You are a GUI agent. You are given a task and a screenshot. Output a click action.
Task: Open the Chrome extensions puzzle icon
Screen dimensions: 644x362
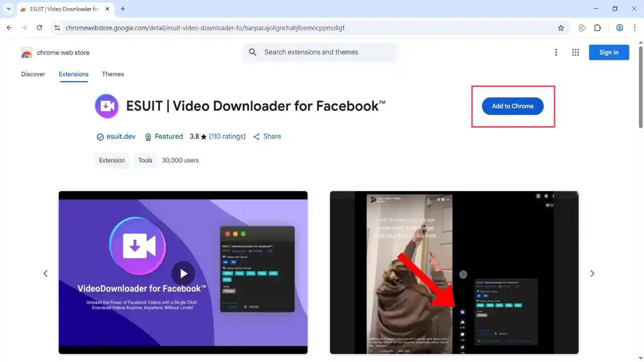click(x=597, y=28)
